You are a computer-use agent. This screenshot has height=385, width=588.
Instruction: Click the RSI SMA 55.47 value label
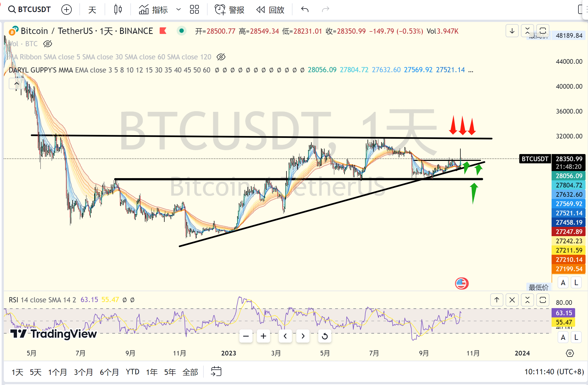click(563, 322)
